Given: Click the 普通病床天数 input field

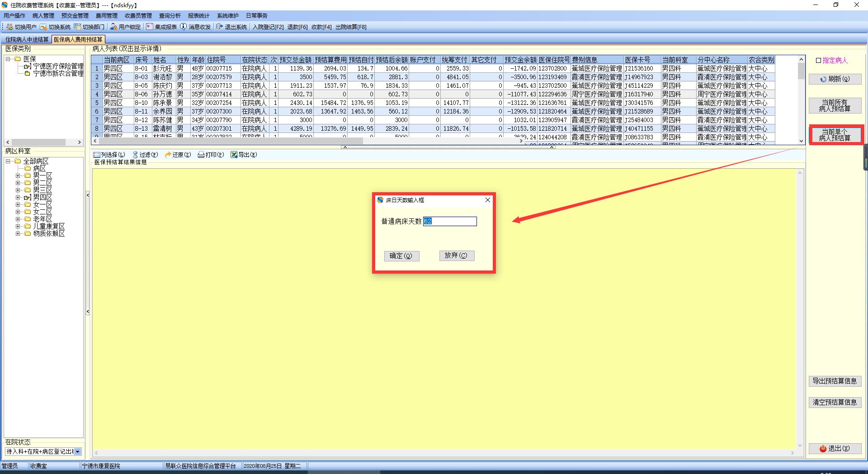Looking at the screenshot, I should 450,221.
